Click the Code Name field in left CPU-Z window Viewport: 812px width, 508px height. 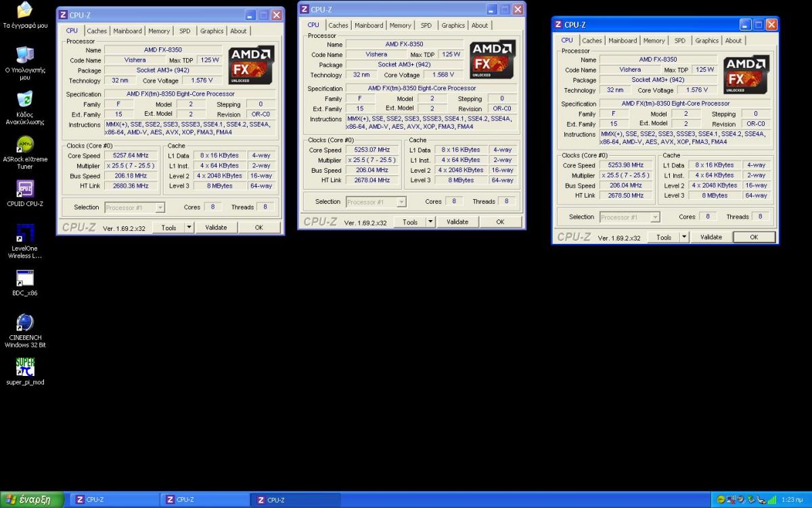[x=135, y=60]
